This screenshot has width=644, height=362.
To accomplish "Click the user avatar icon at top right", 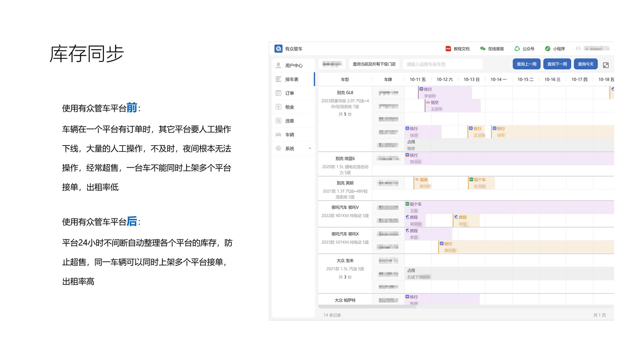I will (x=578, y=49).
